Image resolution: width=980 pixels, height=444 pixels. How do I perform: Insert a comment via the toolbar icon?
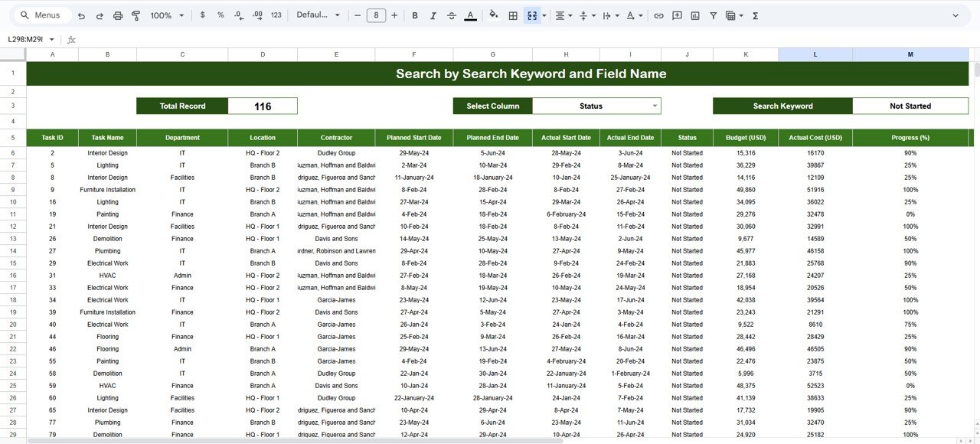[677, 15]
